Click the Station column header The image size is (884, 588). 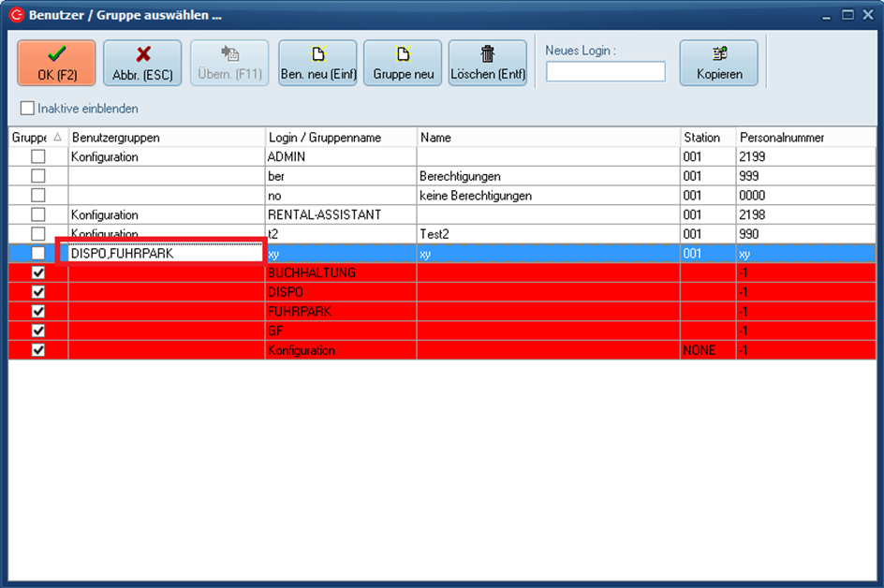[707, 138]
